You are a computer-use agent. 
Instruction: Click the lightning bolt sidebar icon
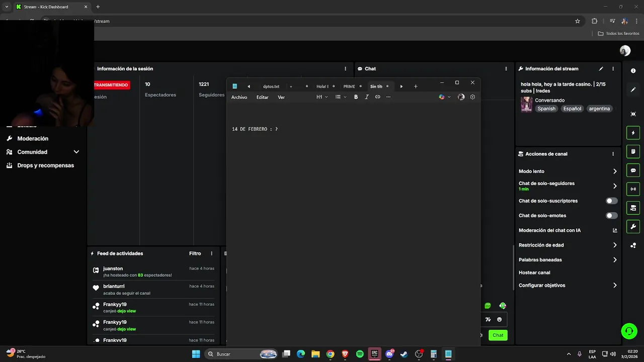click(633, 133)
